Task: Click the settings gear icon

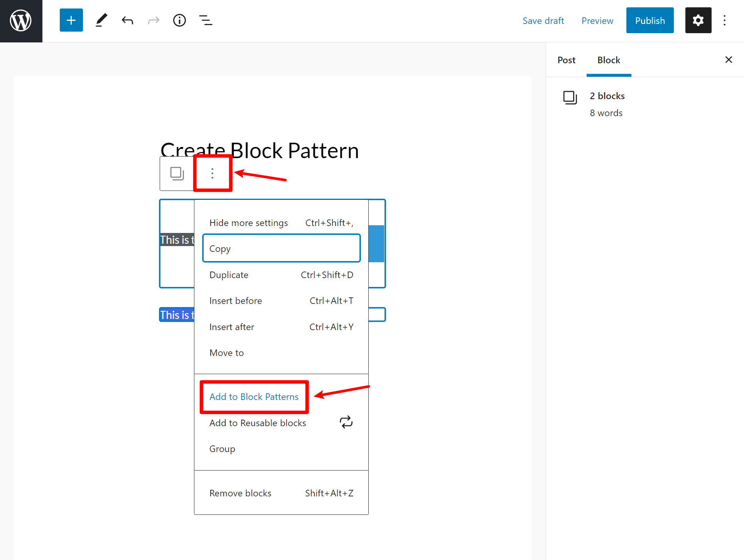Action: point(698,20)
